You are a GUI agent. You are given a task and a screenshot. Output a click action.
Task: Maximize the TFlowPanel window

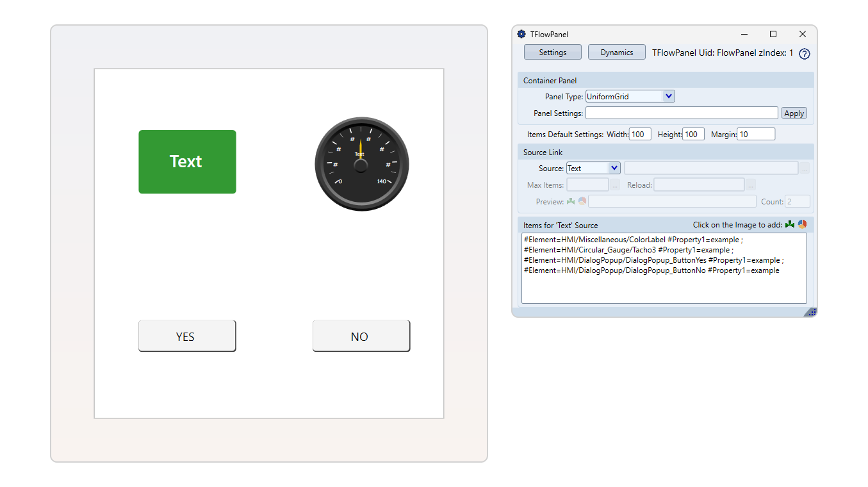click(x=773, y=34)
